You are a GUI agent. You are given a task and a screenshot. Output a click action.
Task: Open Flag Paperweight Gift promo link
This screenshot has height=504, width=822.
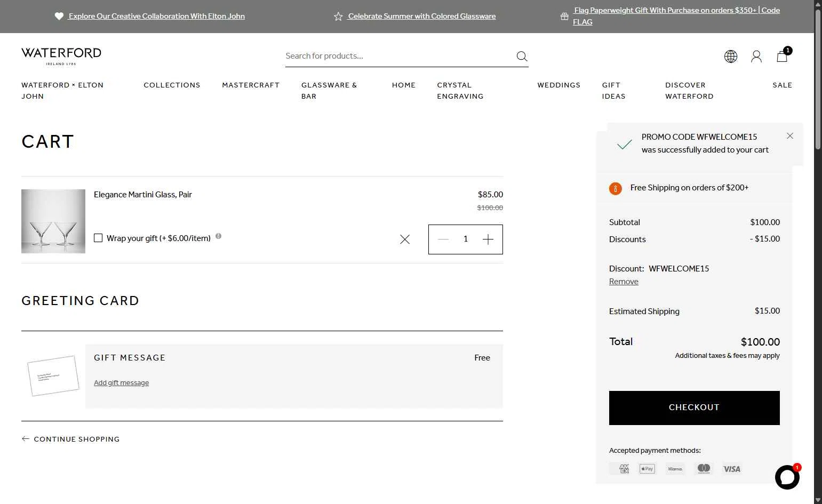[x=676, y=16]
